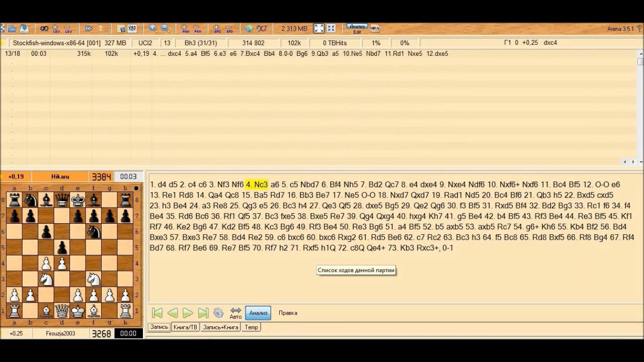Zoom out with the minus magnifier
644x362 pixels.
coord(165,29)
